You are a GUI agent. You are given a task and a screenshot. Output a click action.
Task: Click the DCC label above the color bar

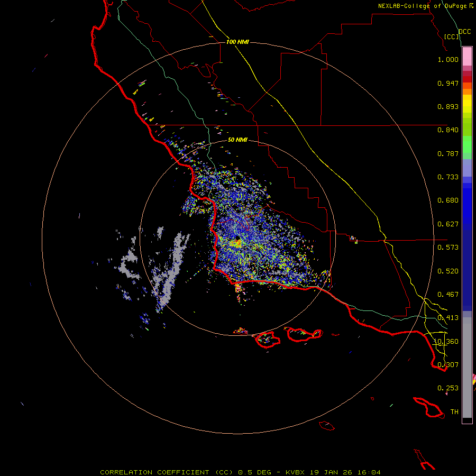click(465, 32)
